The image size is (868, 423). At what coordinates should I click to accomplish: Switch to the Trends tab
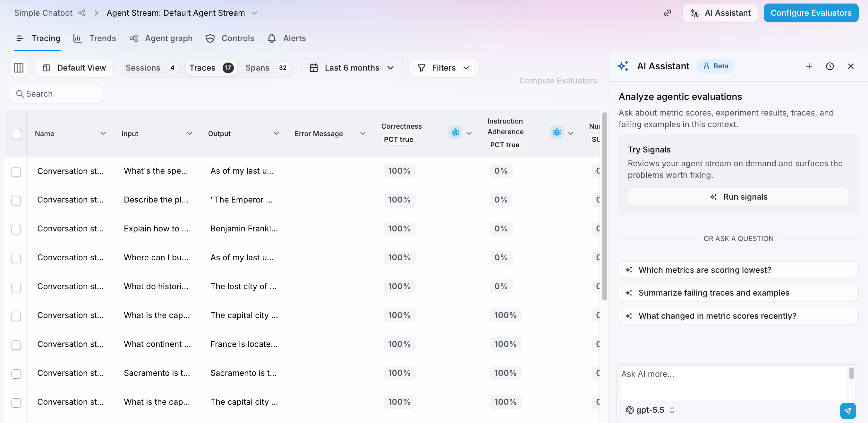click(94, 38)
